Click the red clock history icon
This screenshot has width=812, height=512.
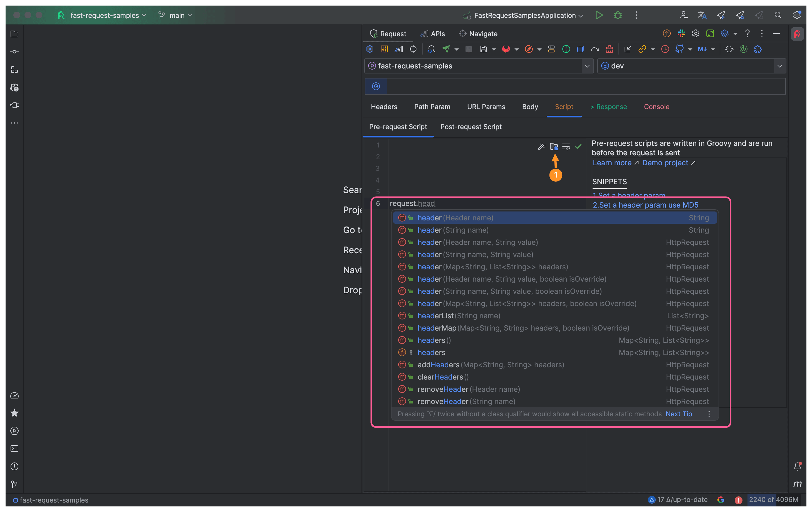[x=665, y=49]
